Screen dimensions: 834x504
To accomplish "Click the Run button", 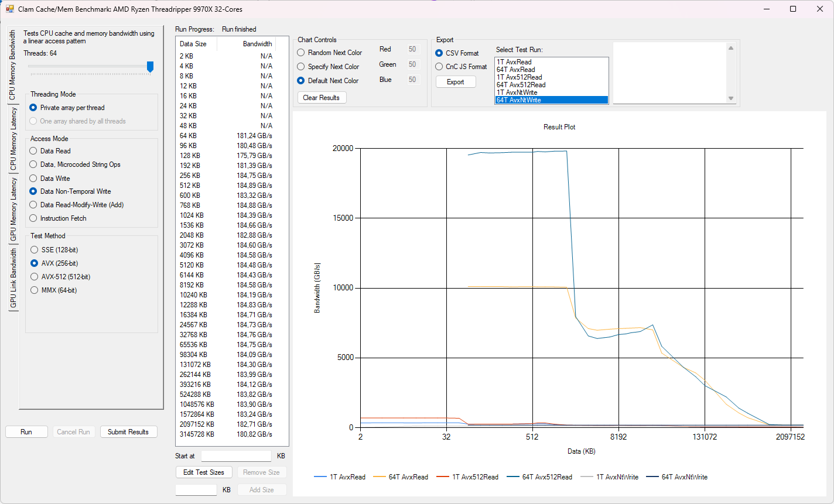I will point(26,432).
